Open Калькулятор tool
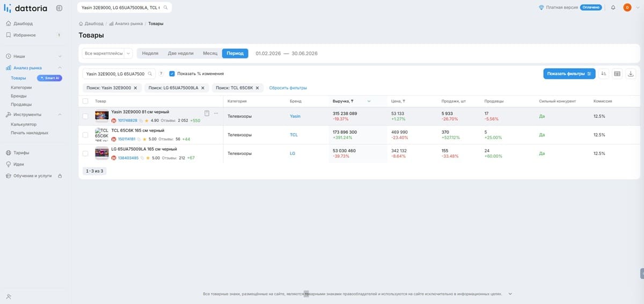This screenshot has width=644, height=304. 24,124
